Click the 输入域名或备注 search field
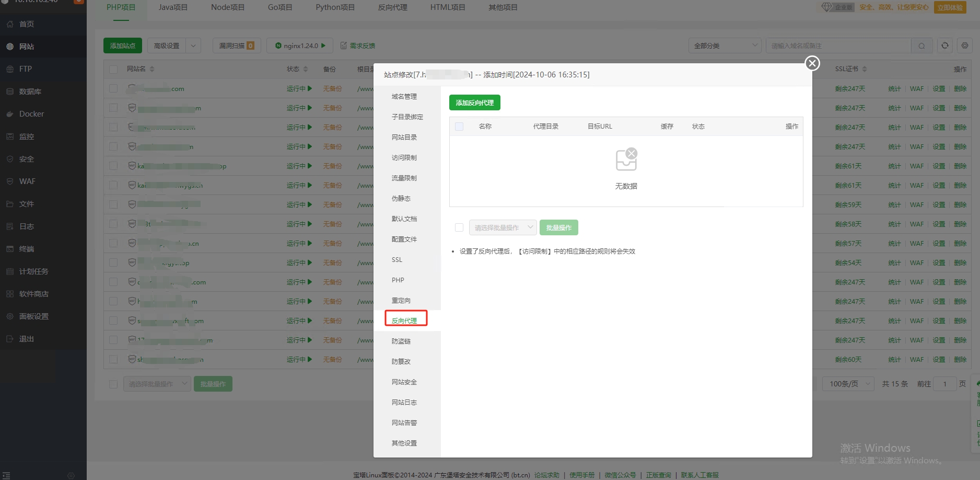The height and width of the screenshot is (480, 980). tap(838, 45)
